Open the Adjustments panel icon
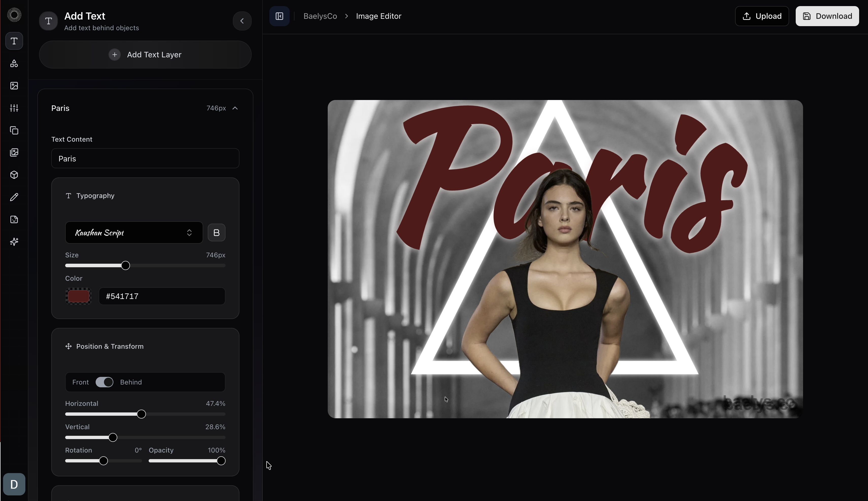Screen dimensions: 868x501 (14, 108)
